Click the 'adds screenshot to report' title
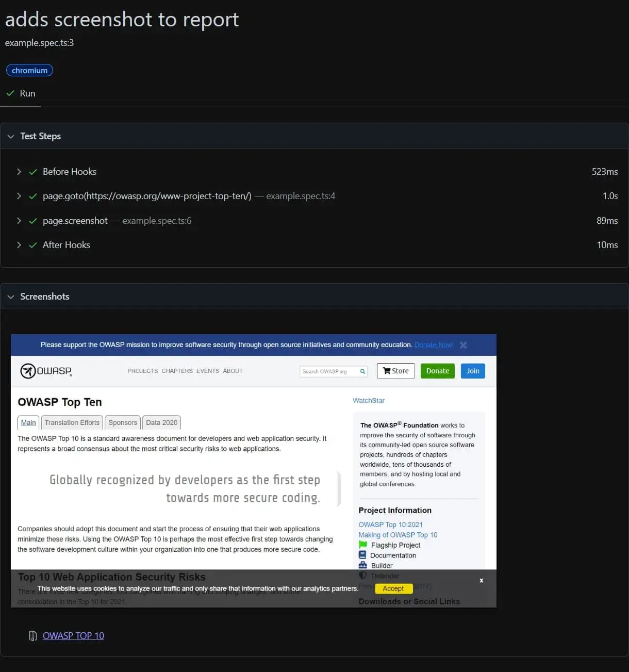 pos(122,20)
